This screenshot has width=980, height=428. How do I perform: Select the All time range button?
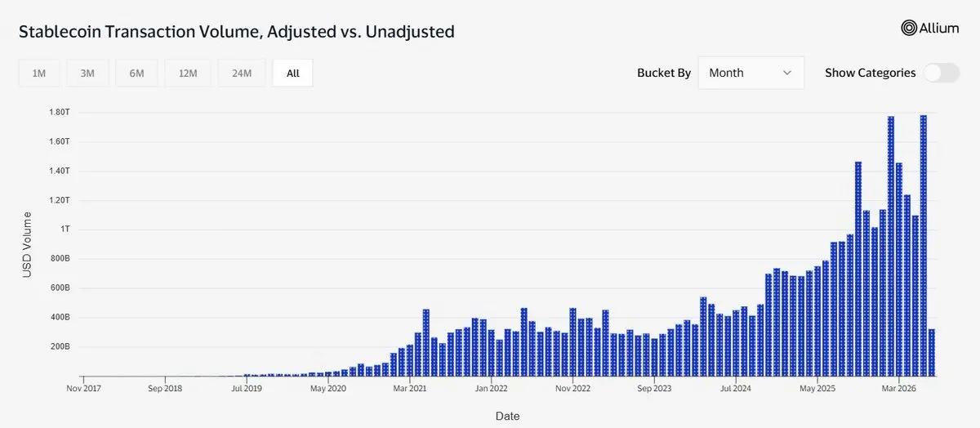pyautogui.click(x=293, y=73)
